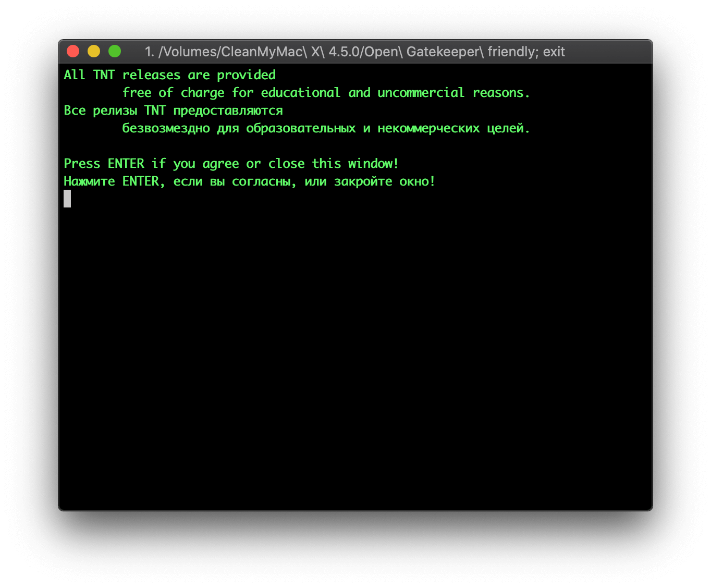Click the word 'безвозмездно' in the output
This screenshot has width=711, height=588.
pos(166,128)
